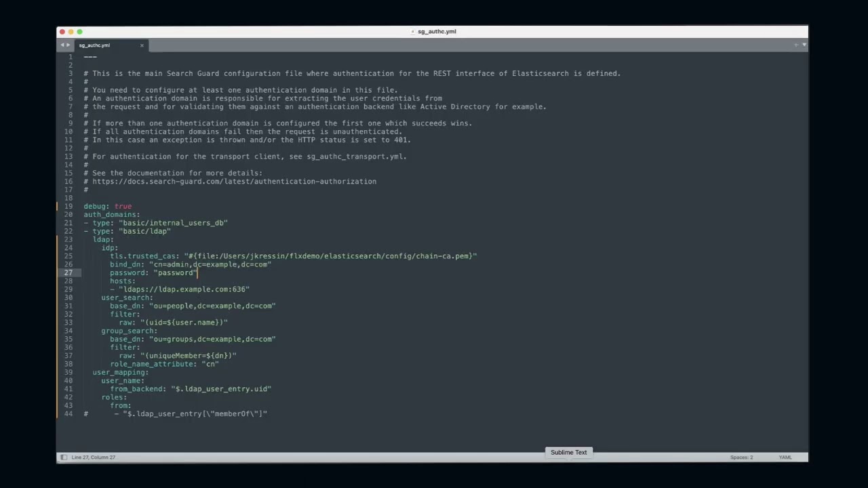Click the role_name_attribute: "cn" line
The width and height of the screenshot is (868, 488).
(165, 364)
